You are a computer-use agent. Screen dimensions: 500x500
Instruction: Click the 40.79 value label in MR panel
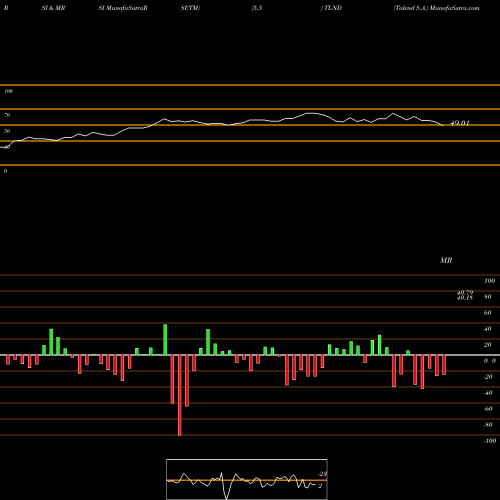(x=465, y=292)
